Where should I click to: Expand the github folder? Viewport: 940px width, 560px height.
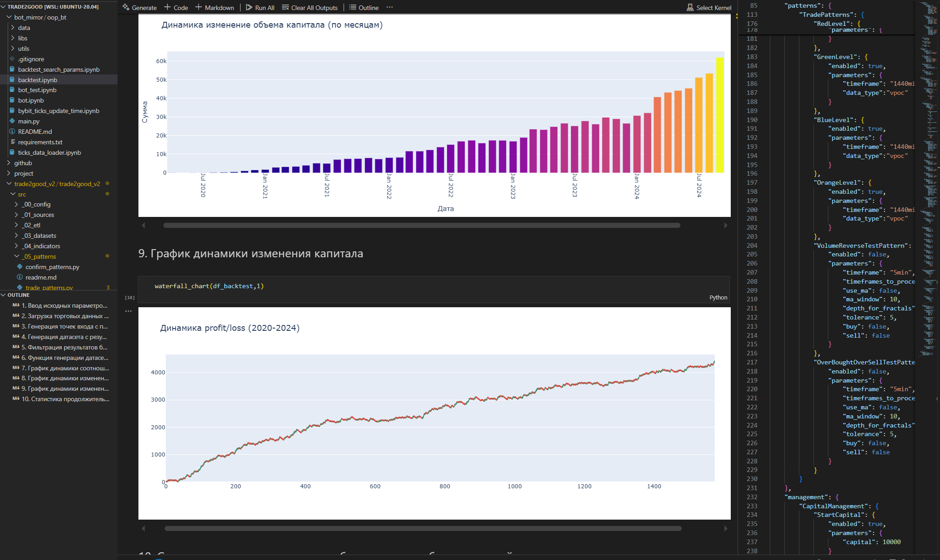tap(23, 163)
